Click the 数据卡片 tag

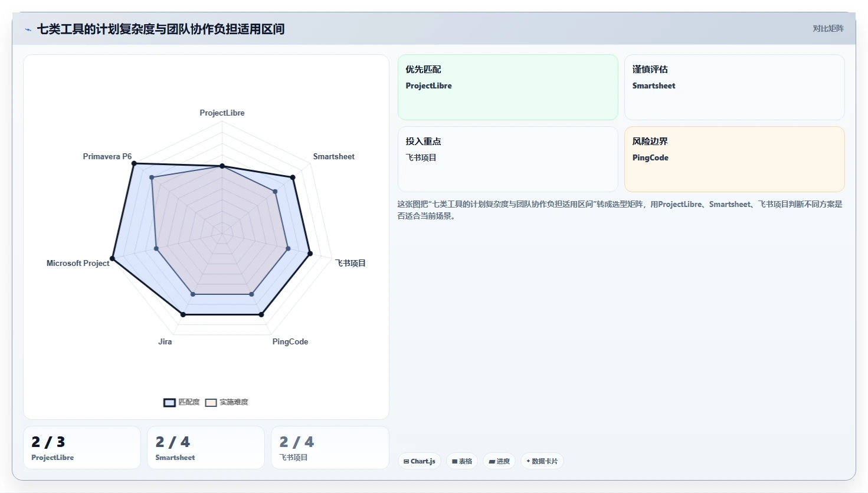click(x=542, y=461)
